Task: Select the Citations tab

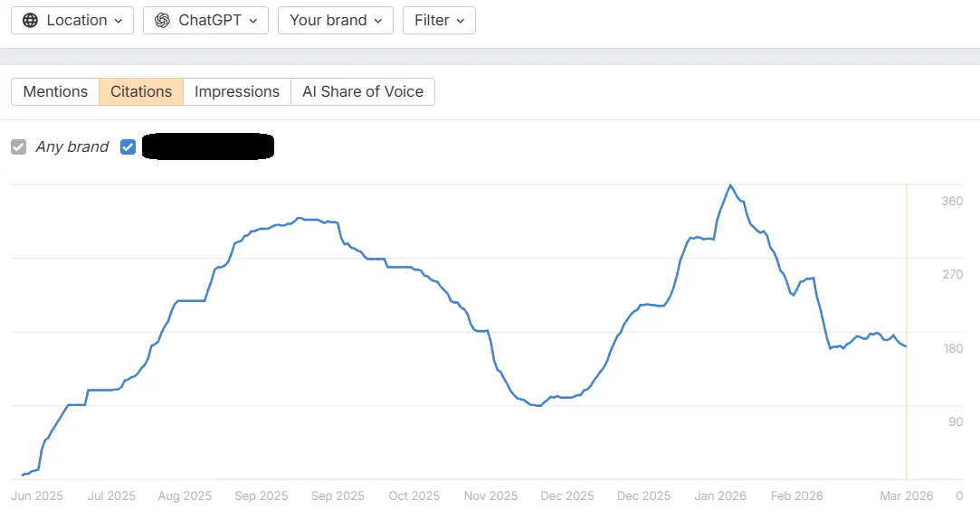Action: (141, 92)
